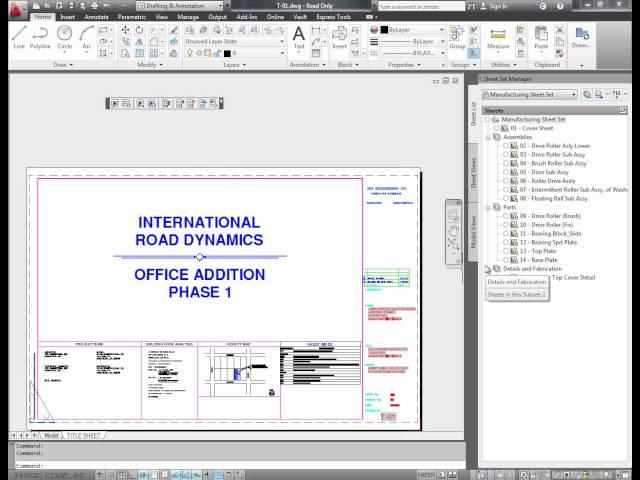This screenshot has height=480, width=640.
Task: Open Layer Properties manager icon
Action: 190,30
